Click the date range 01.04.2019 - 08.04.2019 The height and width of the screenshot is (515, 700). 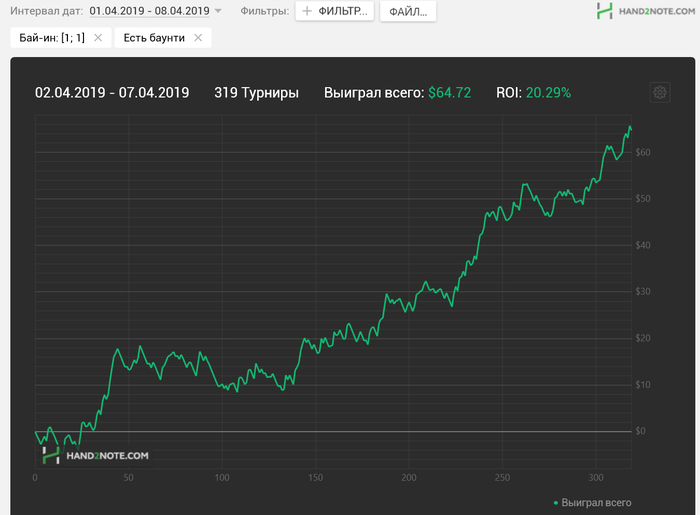[x=150, y=11]
